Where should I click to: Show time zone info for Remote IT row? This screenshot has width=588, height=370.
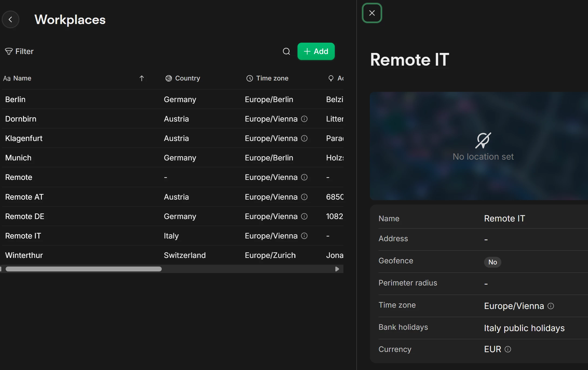tap(304, 236)
